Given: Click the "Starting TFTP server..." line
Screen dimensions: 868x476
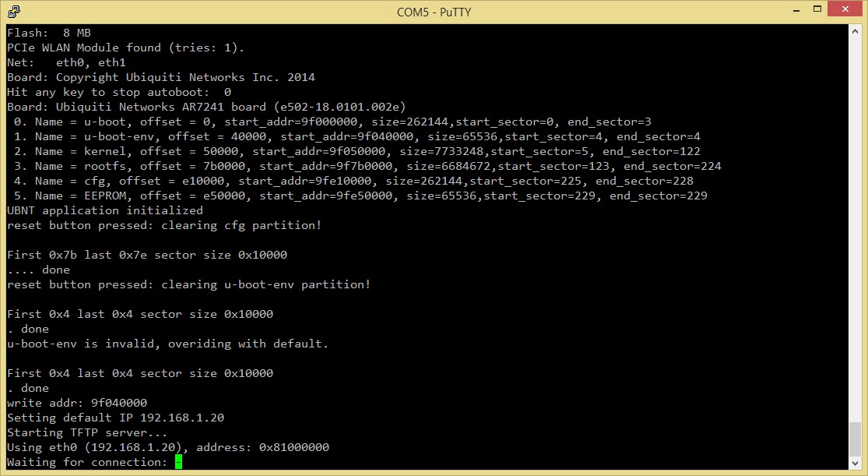Looking at the screenshot, I should [76, 432].
